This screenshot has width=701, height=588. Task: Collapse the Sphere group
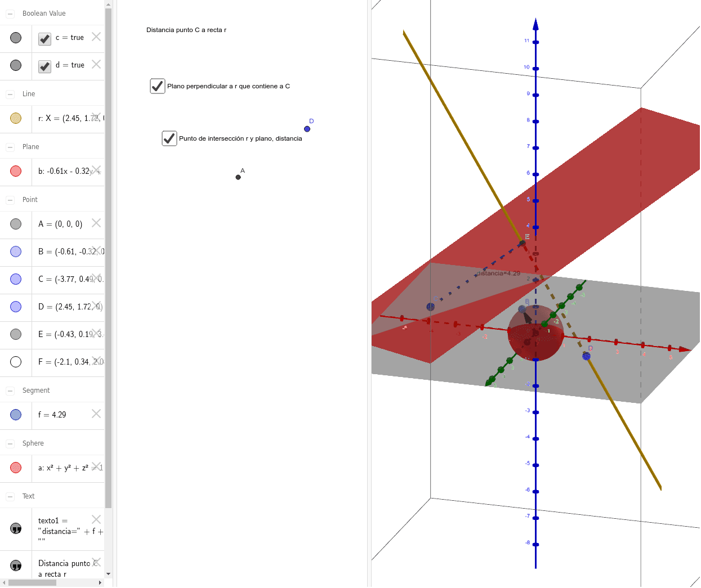[10, 443]
